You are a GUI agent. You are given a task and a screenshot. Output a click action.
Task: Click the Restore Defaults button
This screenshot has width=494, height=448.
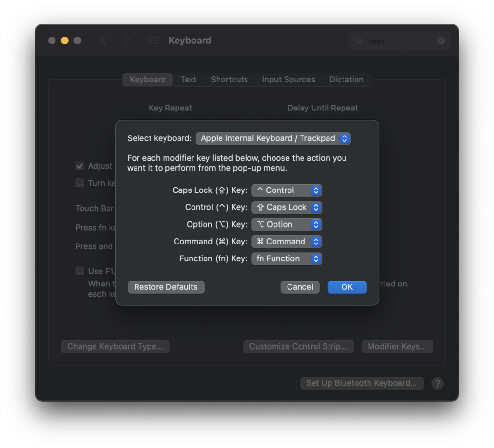166,287
